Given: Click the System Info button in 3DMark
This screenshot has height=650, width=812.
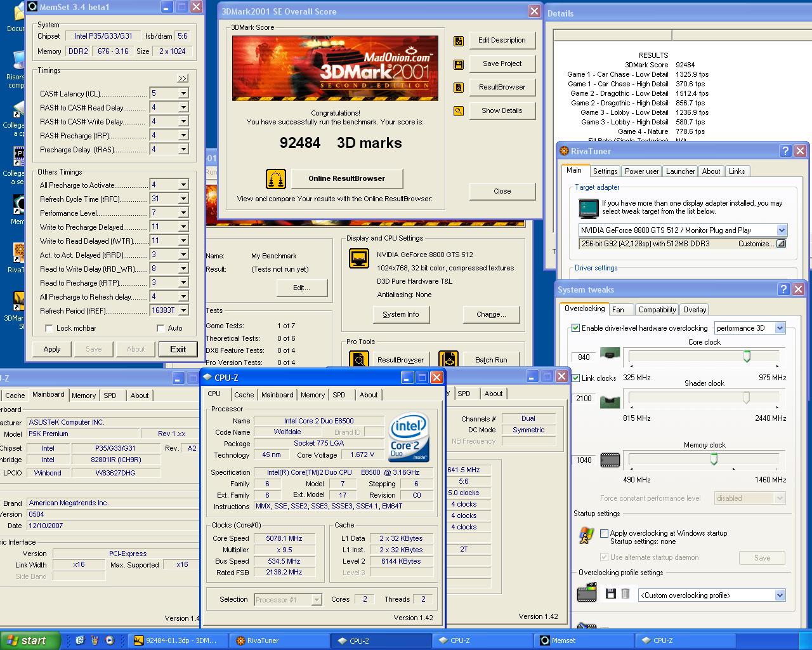Looking at the screenshot, I should click(x=401, y=314).
